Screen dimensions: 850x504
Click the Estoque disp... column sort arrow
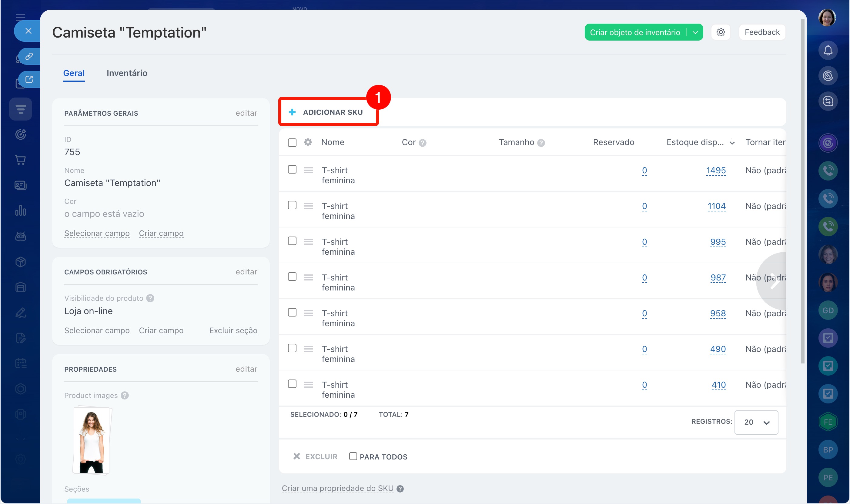point(732,143)
